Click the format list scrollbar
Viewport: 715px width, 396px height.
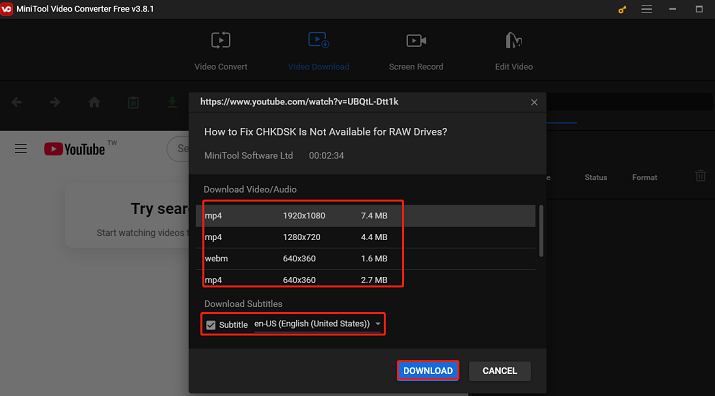pyautogui.click(x=541, y=230)
